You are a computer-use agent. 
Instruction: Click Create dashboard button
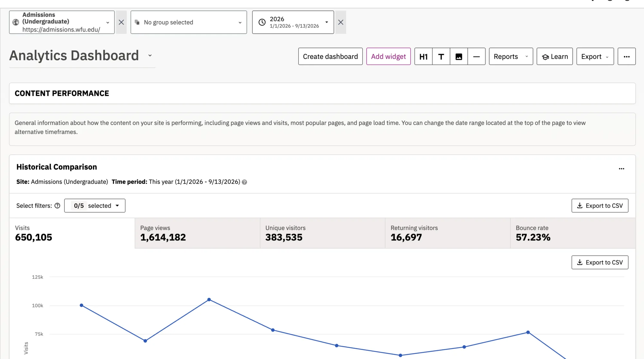pyautogui.click(x=330, y=56)
